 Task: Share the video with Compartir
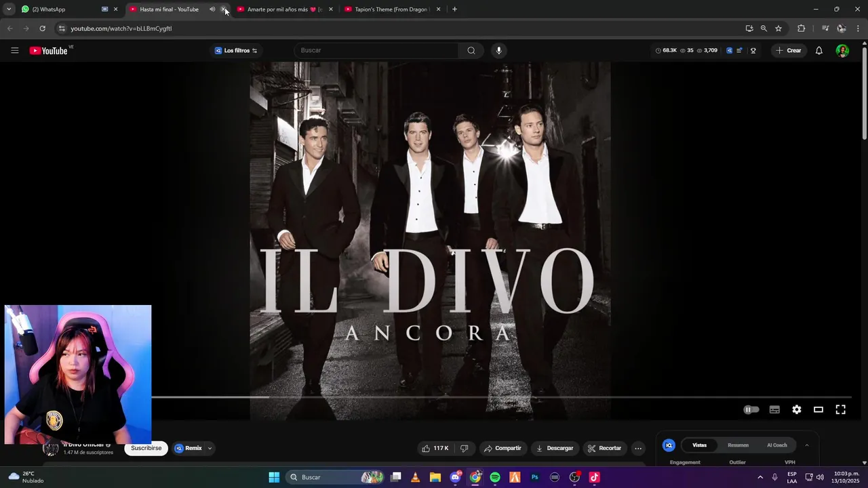pyautogui.click(x=502, y=448)
